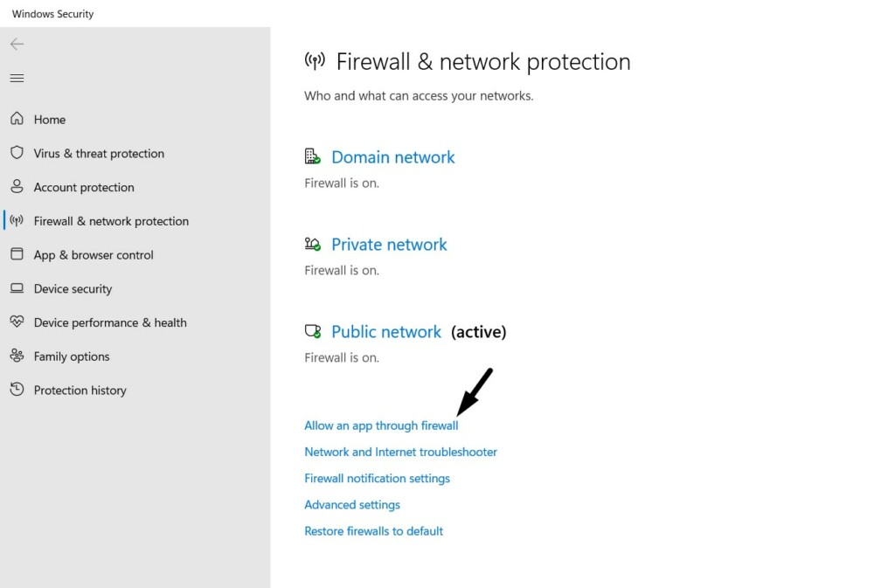The height and width of the screenshot is (588, 895).
Task: Open the Protection history sidebar item
Action: 80,391
